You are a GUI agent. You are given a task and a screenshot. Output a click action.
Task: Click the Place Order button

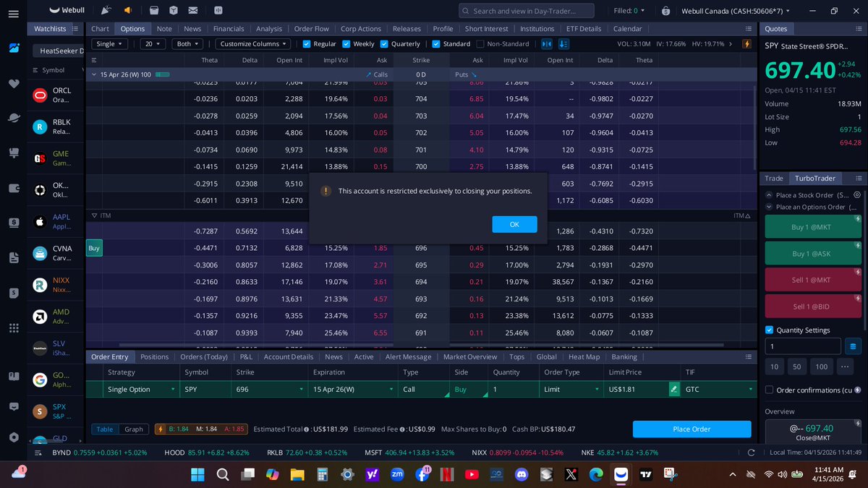pyautogui.click(x=692, y=429)
